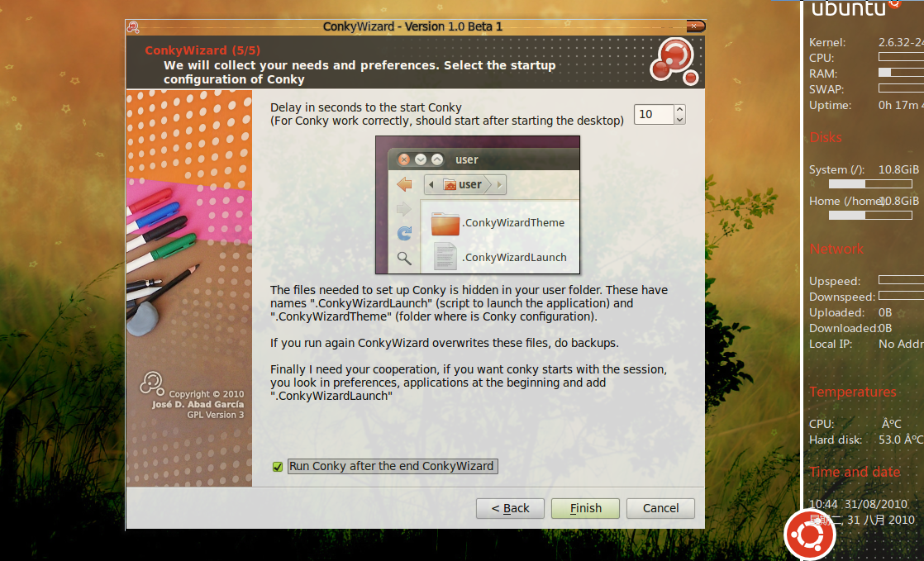
Task: Click the window title "ConkyWizard - Version 1.0 Beta 1"
Action: click(412, 26)
